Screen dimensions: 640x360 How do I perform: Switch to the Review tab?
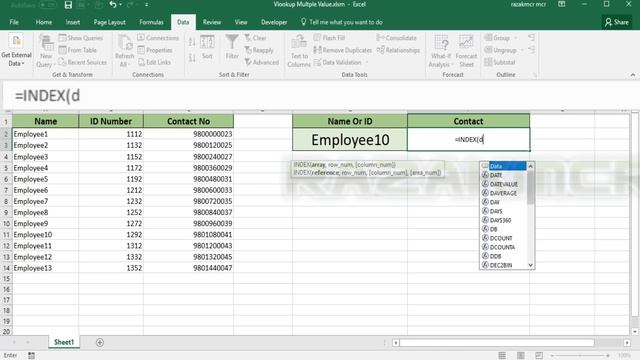[212, 22]
